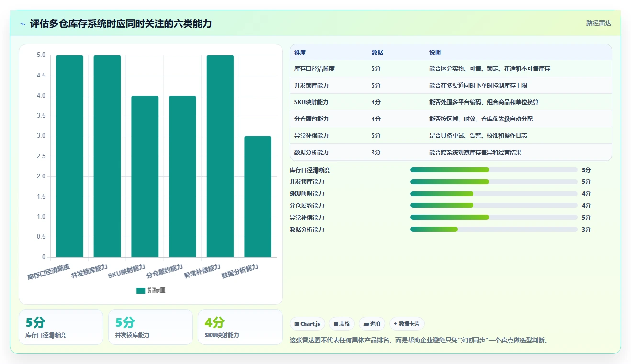Image resolution: width=631 pixels, height=364 pixels.
Task: Click x-axis label 数据分析能力
Action: click(240, 271)
